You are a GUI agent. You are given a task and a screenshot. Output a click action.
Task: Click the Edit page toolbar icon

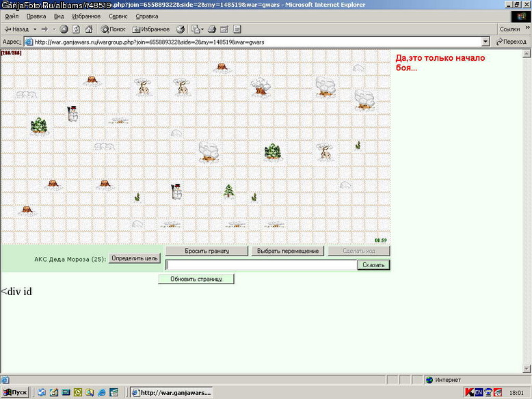(224, 29)
